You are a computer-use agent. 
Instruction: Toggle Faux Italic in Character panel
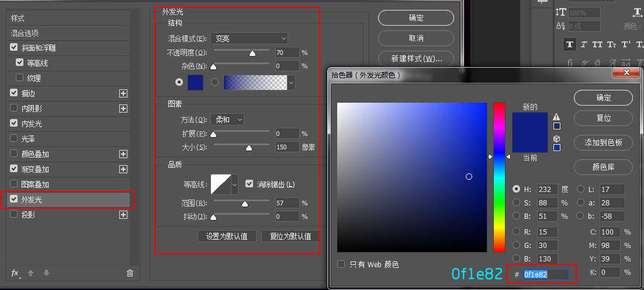point(584,44)
